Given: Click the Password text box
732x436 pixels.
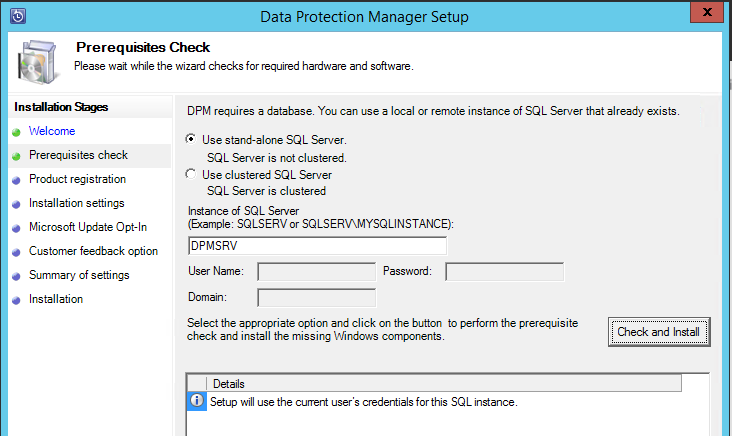Looking at the screenshot, I should click(x=505, y=272).
